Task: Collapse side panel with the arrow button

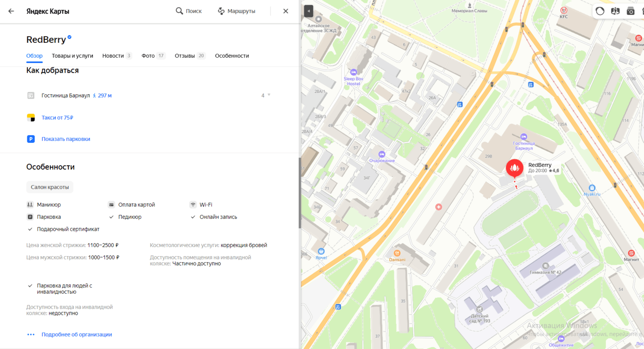Action: click(309, 11)
